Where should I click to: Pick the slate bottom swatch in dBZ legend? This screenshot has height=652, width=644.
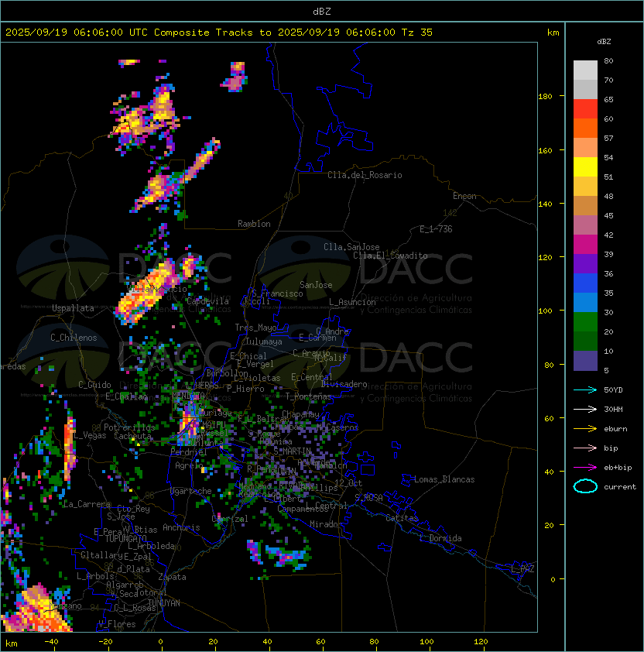(x=585, y=361)
